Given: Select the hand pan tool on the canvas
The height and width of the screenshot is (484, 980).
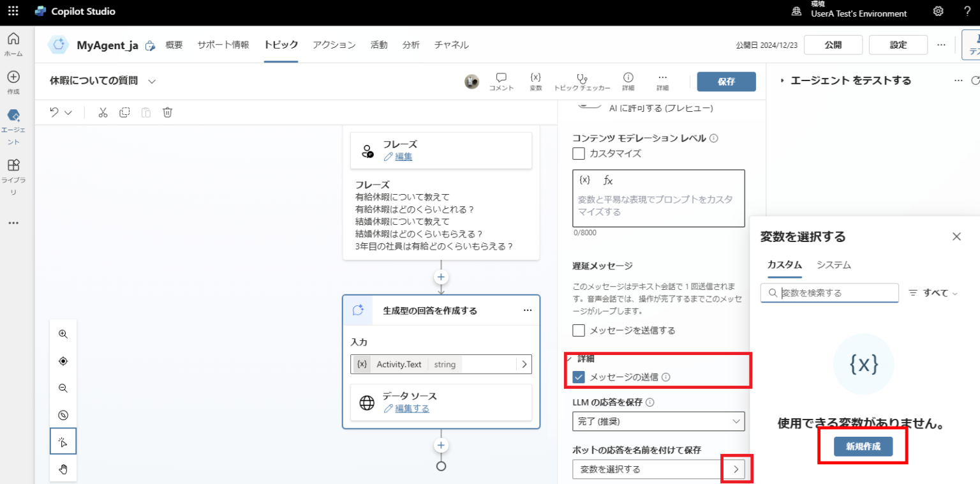Looking at the screenshot, I should pos(63,468).
